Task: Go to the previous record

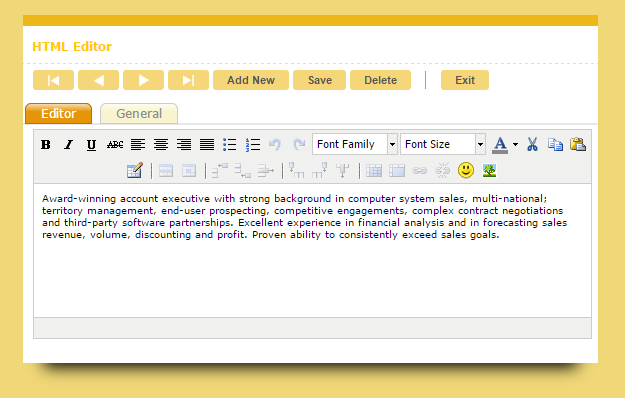Action: pyautogui.click(x=98, y=80)
